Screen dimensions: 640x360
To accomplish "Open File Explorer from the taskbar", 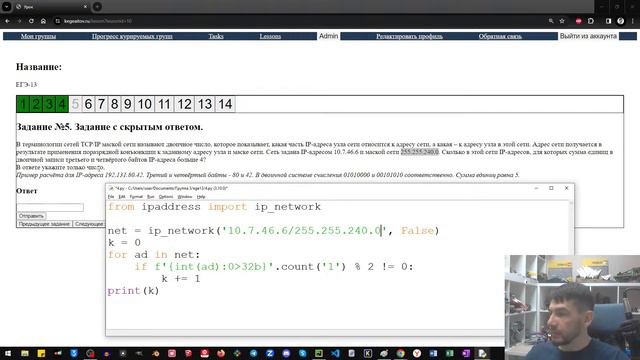I will point(25,353).
